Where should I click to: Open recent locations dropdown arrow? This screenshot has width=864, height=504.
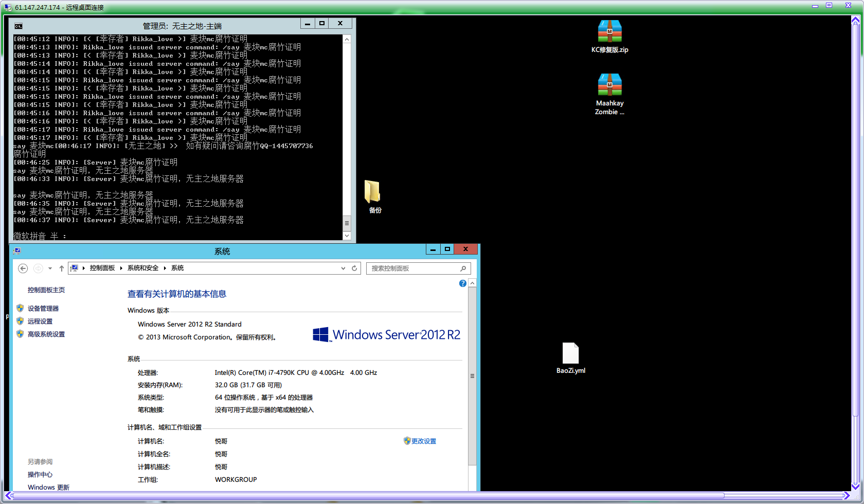point(50,268)
